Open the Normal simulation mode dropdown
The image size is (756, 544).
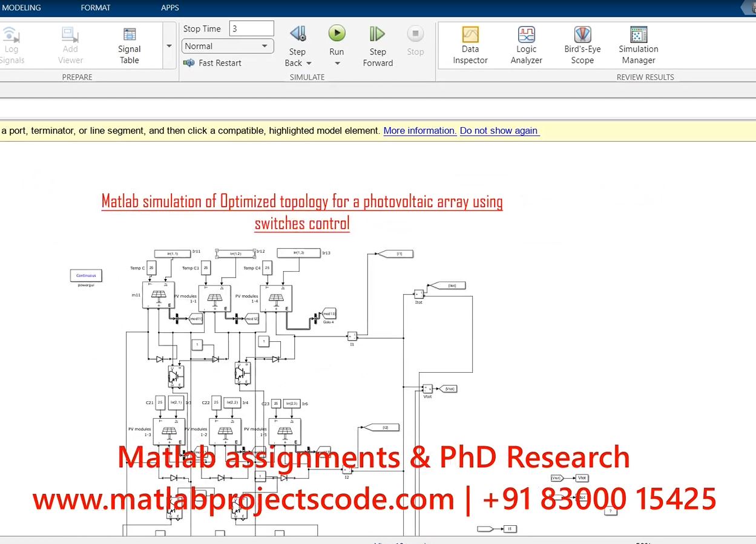pyautogui.click(x=228, y=46)
